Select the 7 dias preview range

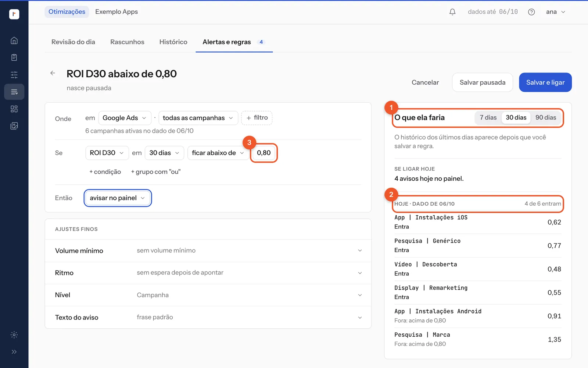488,118
